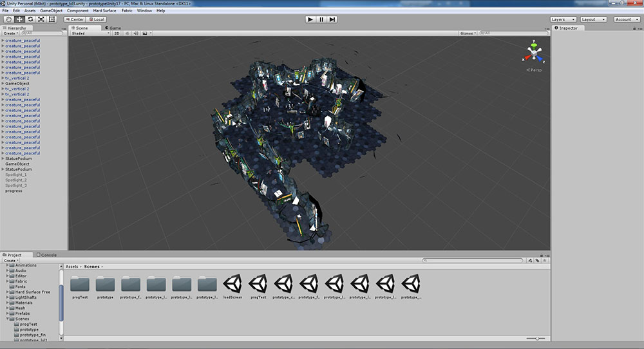Switch to the Game tab
Screen dimensions: 644x349
113,28
